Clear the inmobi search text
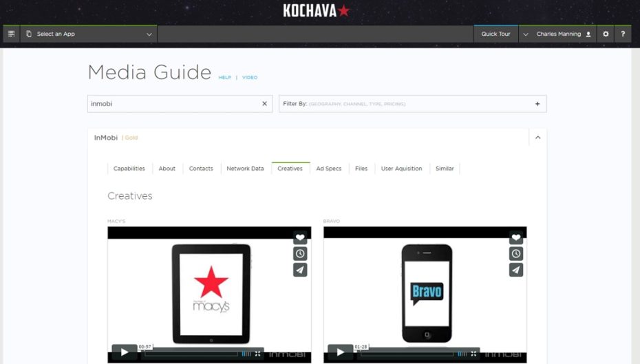 click(264, 104)
